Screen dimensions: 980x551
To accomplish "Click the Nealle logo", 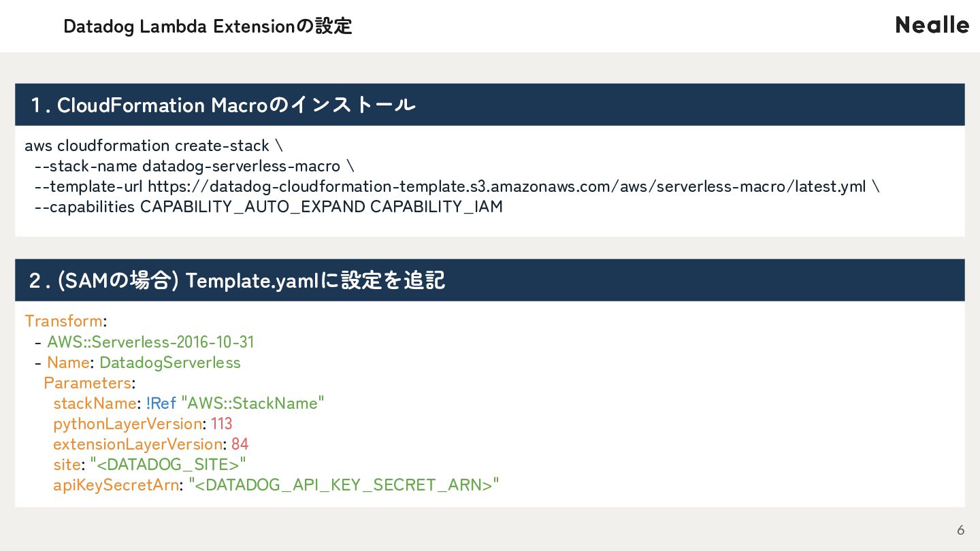I will click(x=932, y=25).
